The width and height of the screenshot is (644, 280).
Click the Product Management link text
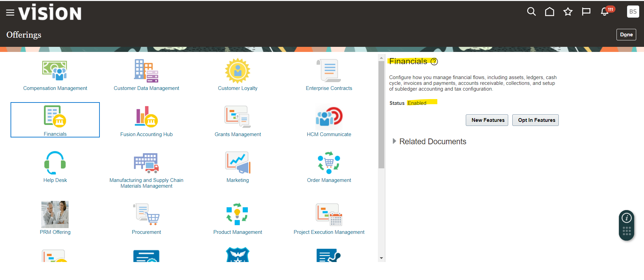click(238, 232)
